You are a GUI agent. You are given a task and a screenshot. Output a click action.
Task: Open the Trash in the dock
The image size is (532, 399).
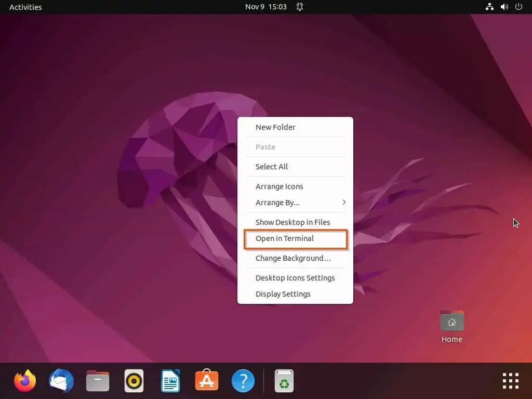click(284, 381)
